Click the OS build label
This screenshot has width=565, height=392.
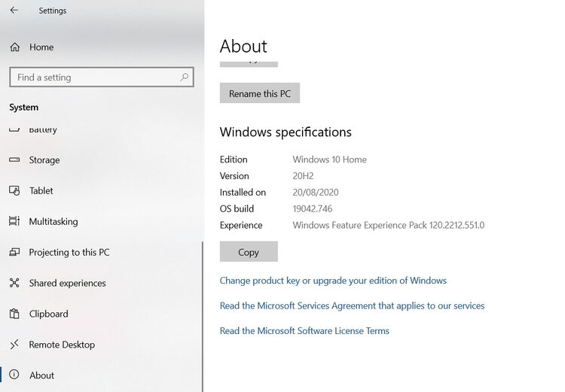tap(237, 208)
